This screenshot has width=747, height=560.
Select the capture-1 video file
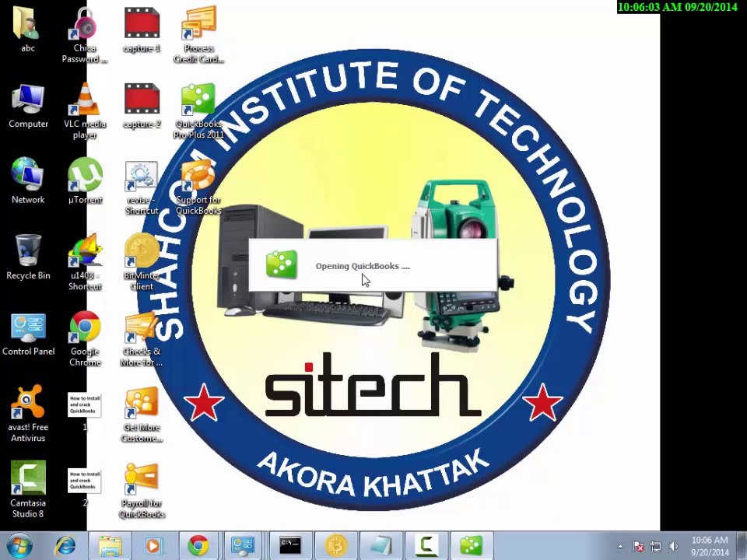point(142,30)
